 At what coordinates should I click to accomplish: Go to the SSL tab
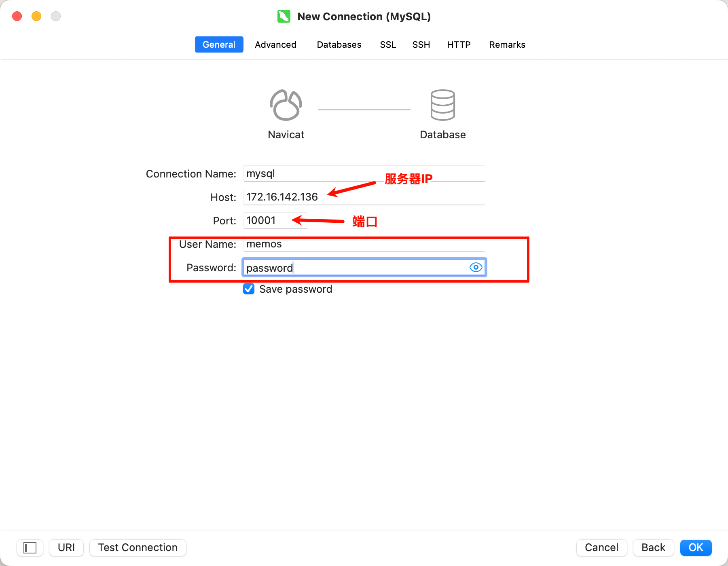pyautogui.click(x=388, y=44)
